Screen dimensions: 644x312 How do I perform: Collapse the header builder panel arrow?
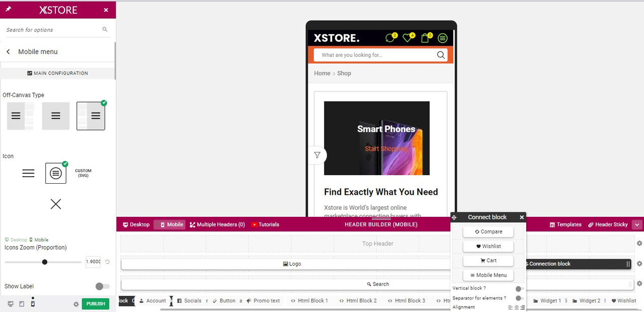[637, 224]
